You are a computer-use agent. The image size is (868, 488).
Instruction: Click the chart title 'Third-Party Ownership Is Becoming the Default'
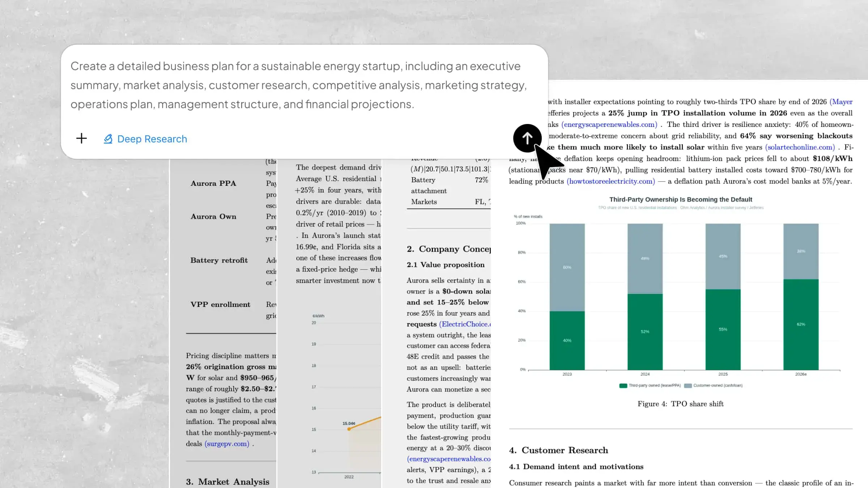click(681, 199)
